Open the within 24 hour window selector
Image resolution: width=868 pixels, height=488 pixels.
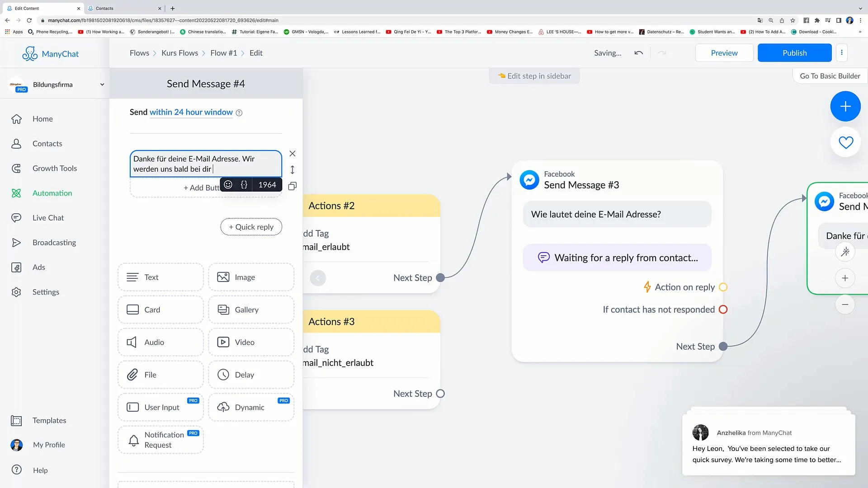point(191,112)
